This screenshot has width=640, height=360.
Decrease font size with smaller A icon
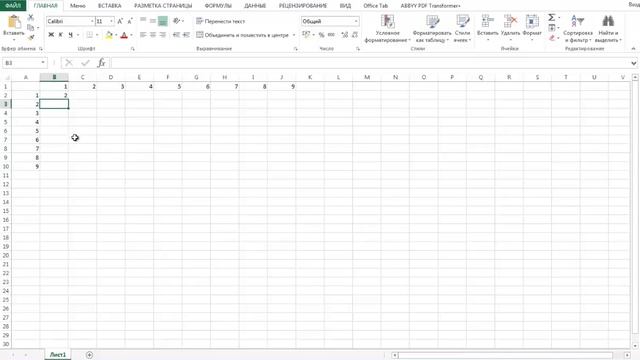pyautogui.click(x=130, y=21)
